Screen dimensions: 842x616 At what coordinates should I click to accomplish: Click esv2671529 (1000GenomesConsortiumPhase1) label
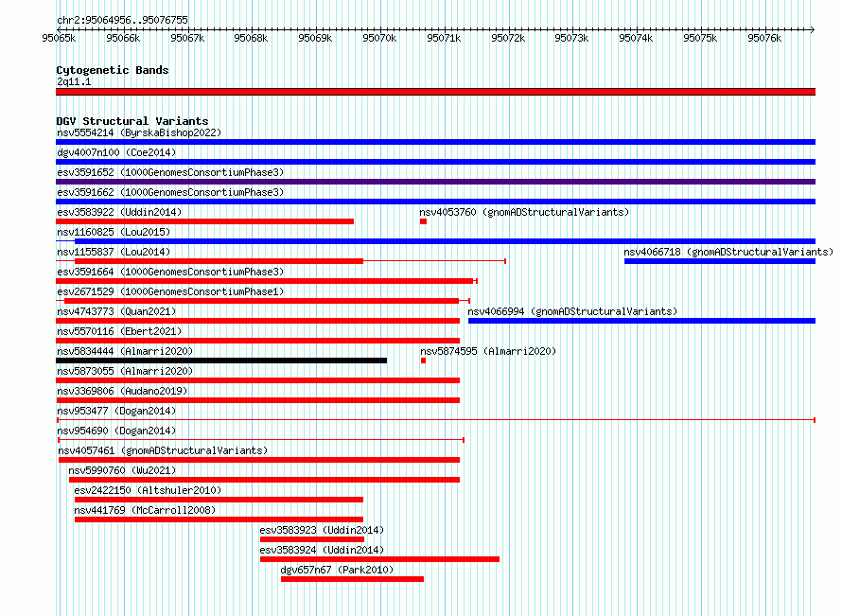(x=170, y=291)
